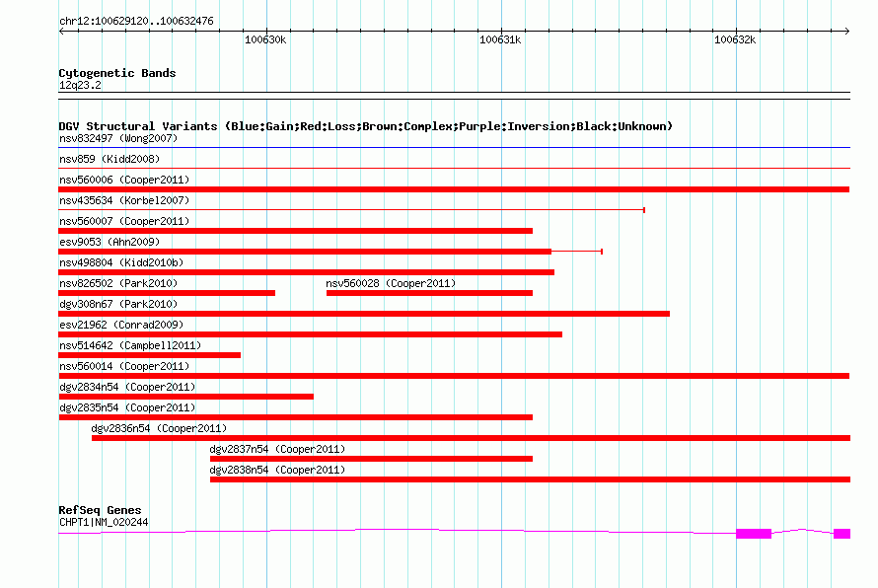The height and width of the screenshot is (588, 878).
Task: Open the nsv560028 (Cooper2011) label
Action: 391,283
